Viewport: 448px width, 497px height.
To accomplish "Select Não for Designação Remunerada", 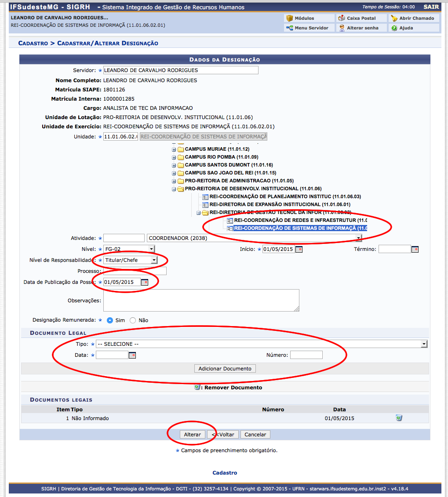I will click(133, 320).
